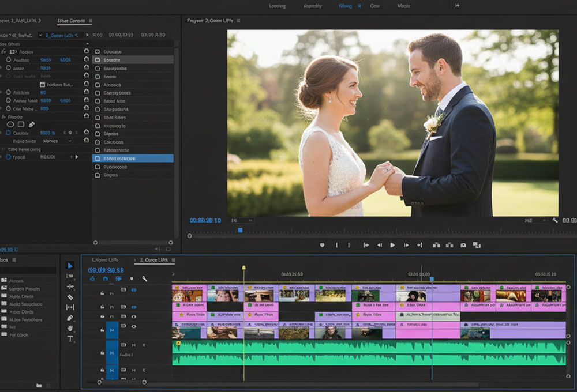Open the Program Monitor wrench settings
The width and height of the screenshot is (577, 392).
pos(555,220)
